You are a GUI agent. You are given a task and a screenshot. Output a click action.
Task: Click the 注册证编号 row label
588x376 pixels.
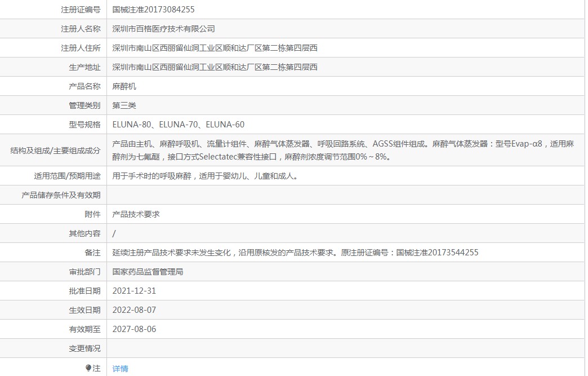point(81,10)
